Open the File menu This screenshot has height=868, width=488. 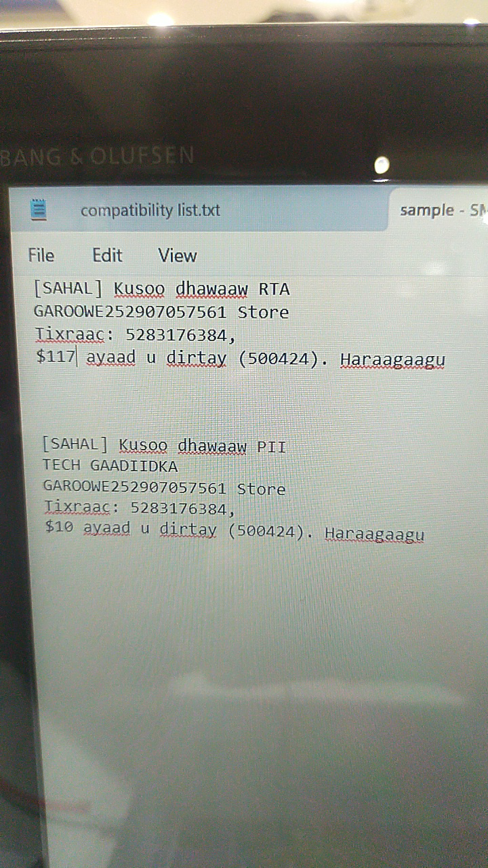41,256
